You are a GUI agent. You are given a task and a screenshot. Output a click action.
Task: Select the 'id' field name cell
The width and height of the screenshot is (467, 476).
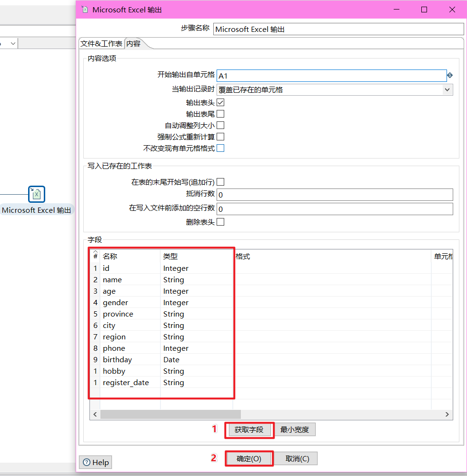click(130, 268)
